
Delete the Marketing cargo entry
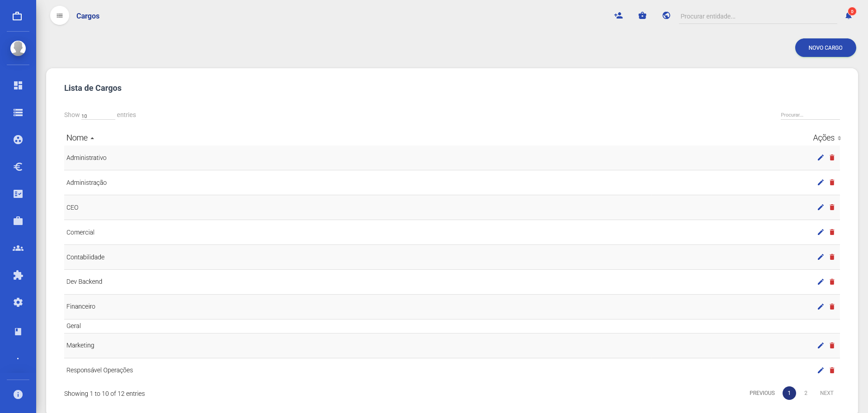832,346
